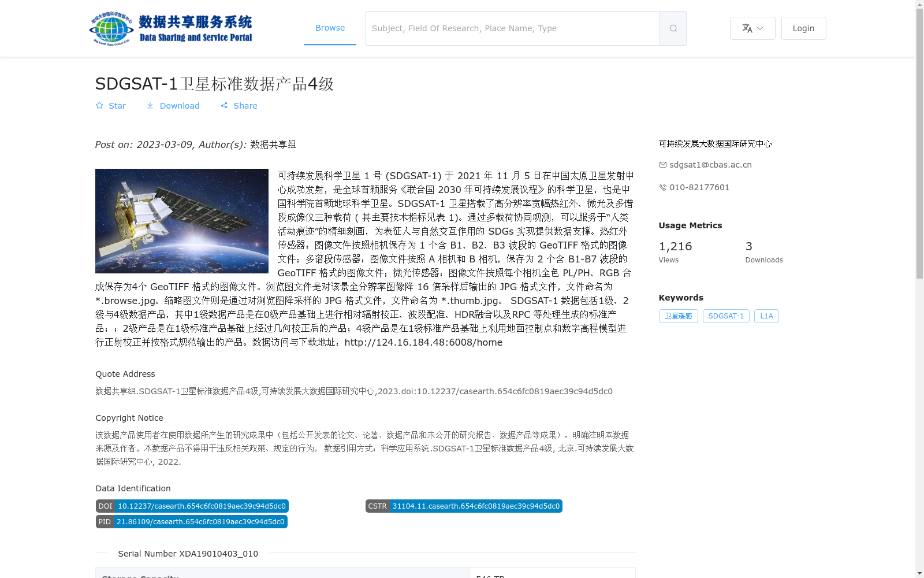Open the language translation dropdown
Viewport: 924px width, 578px height.
(x=752, y=28)
